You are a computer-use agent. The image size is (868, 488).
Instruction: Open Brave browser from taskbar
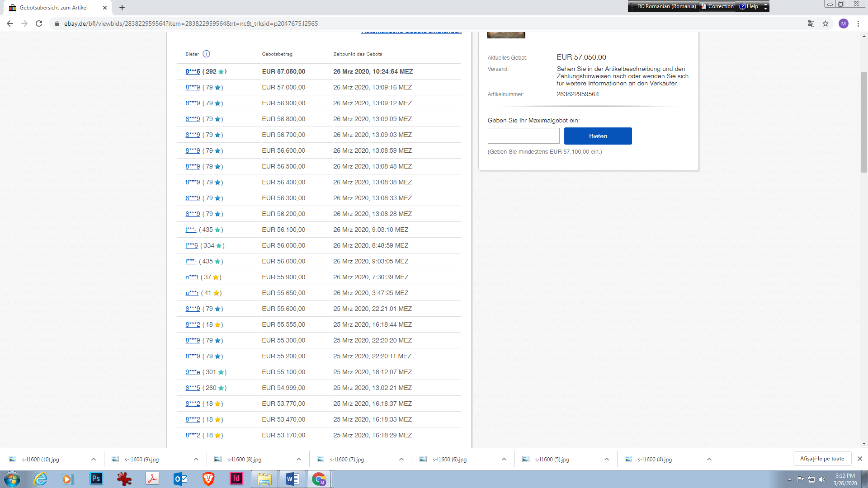pos(208,479)
